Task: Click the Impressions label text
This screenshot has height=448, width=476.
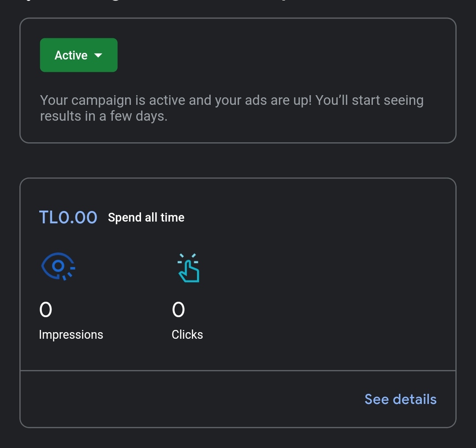Action: coord(71,334)
